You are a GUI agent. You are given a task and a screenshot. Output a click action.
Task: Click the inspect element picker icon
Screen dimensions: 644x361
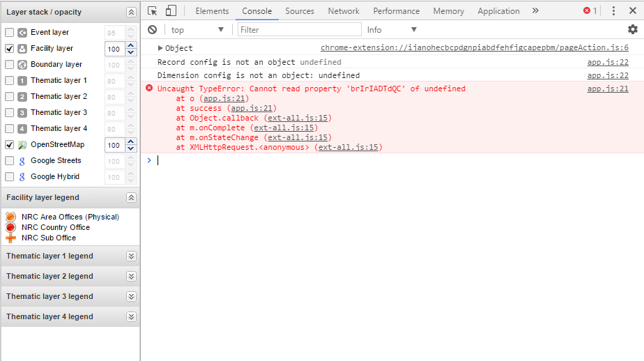153,10
